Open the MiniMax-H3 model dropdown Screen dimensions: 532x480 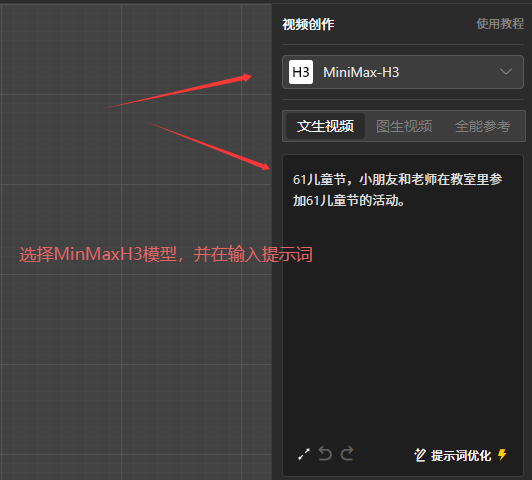(403, 72)
